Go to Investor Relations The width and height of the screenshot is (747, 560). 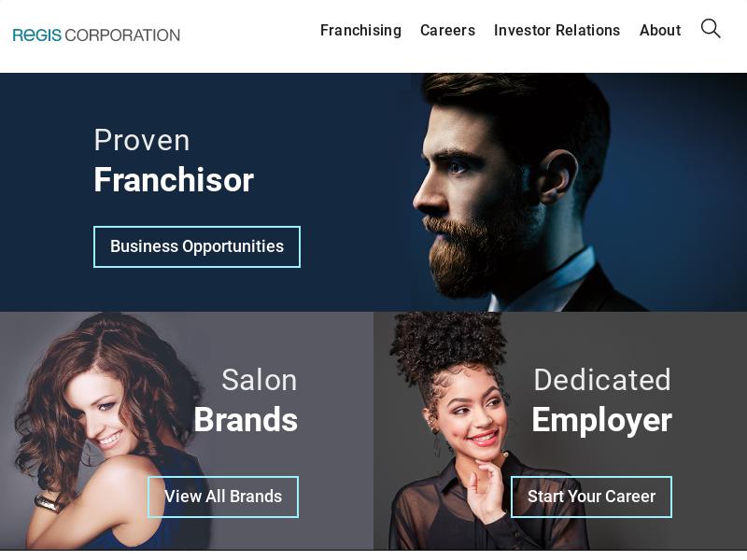[557, 30]
